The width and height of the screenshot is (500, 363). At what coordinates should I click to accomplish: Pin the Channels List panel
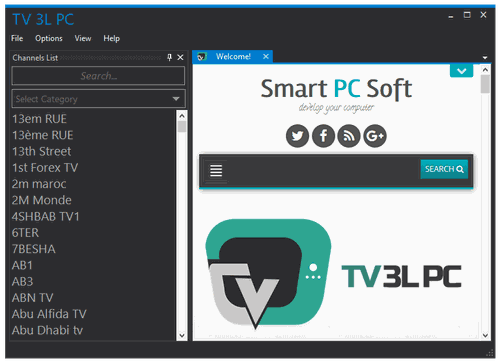[x=169, y=57]
